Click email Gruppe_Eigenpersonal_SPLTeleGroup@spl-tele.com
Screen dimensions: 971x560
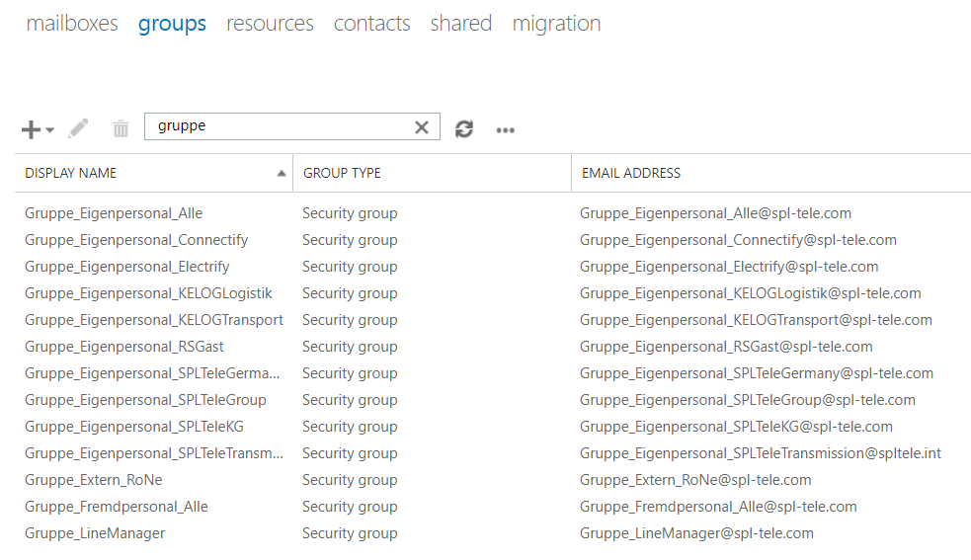[748, 400]
